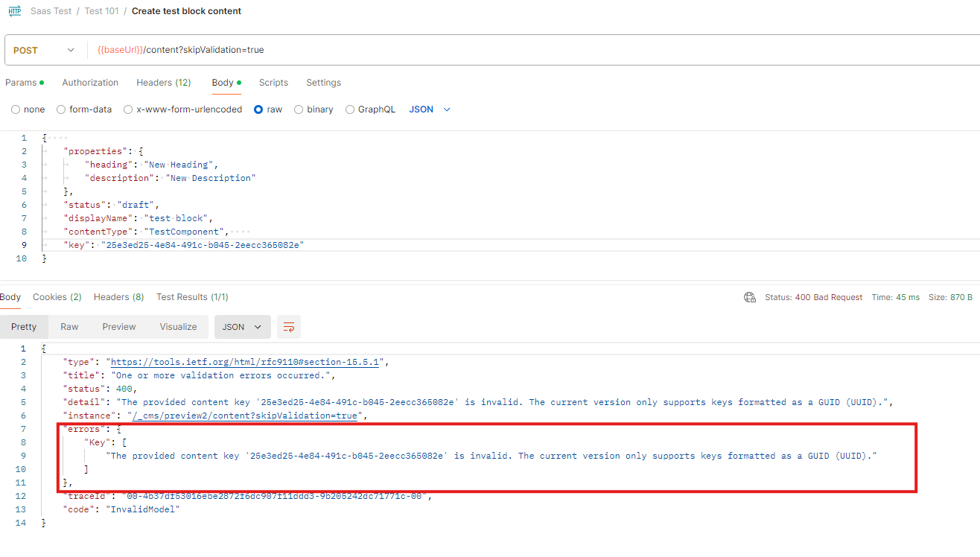View the Test Results (1/1) tab
The image size is (980, 557).
pyautogui.click(x=192, y=297)
